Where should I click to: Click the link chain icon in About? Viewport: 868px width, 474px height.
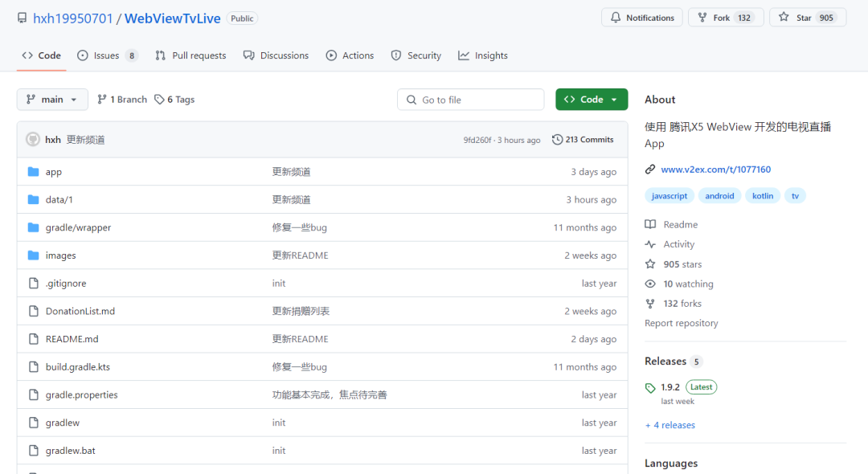coord(650,170)
